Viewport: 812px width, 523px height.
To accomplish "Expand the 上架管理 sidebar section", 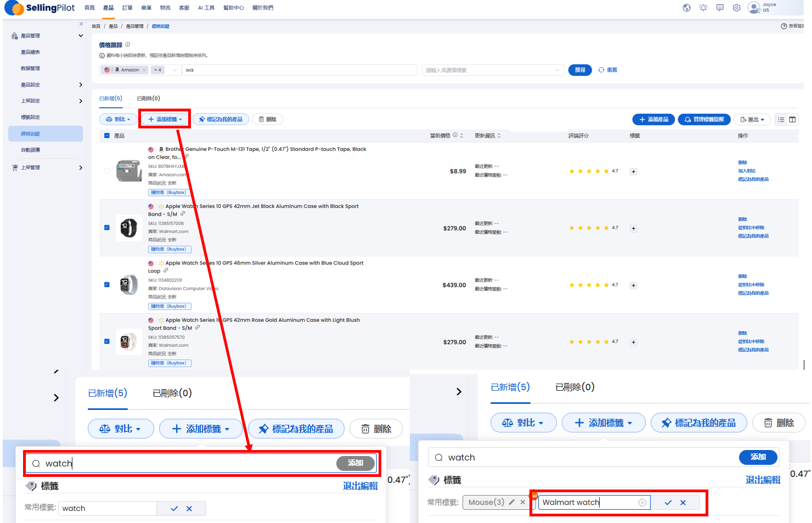I will tap(81, 167).
